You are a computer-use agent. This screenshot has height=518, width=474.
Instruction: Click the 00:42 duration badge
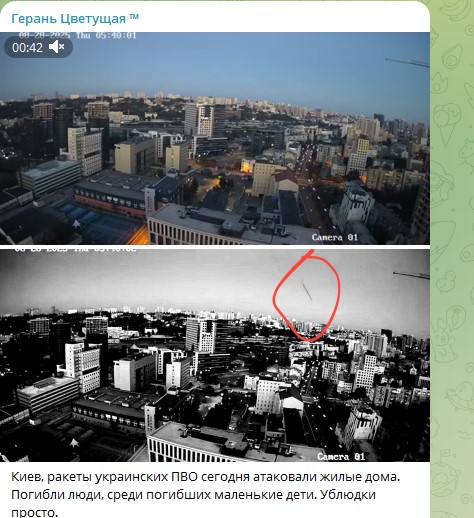[x=38, y=47]
